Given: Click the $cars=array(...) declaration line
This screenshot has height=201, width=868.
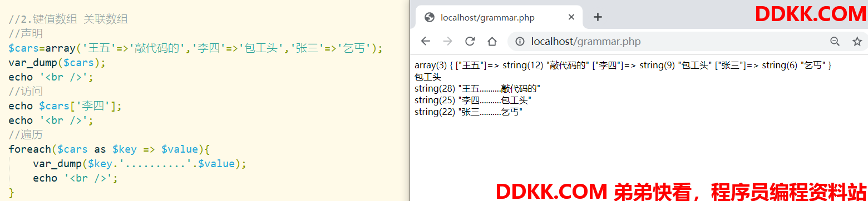Looking at the screenshot, I should click(195, 48).
